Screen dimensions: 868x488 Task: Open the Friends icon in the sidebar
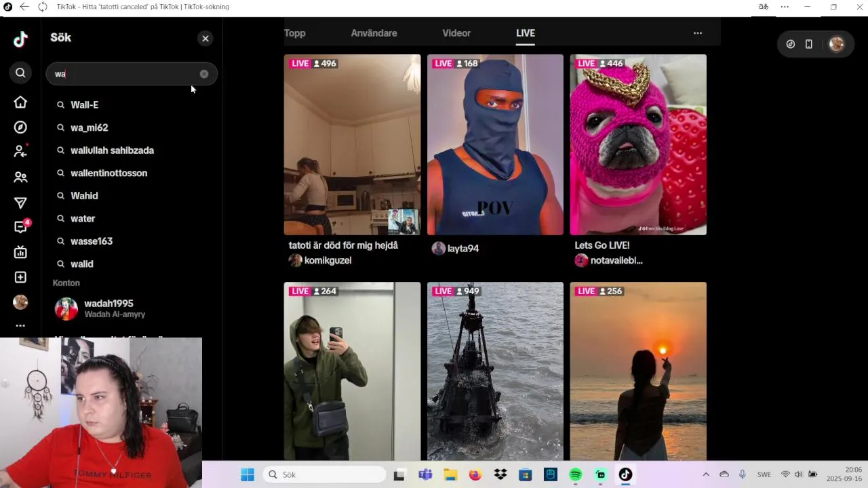tap(20, 178)
